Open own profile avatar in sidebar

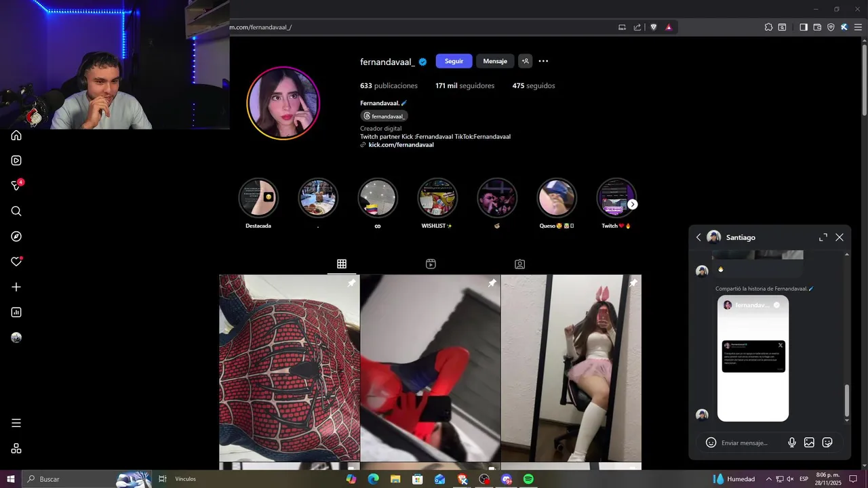[16, 338]
